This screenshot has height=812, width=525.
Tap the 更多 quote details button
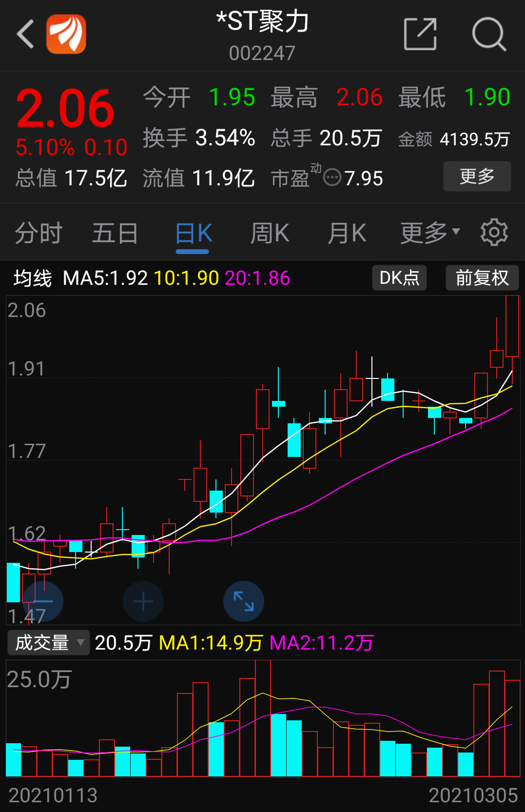(x=477, y=176)
